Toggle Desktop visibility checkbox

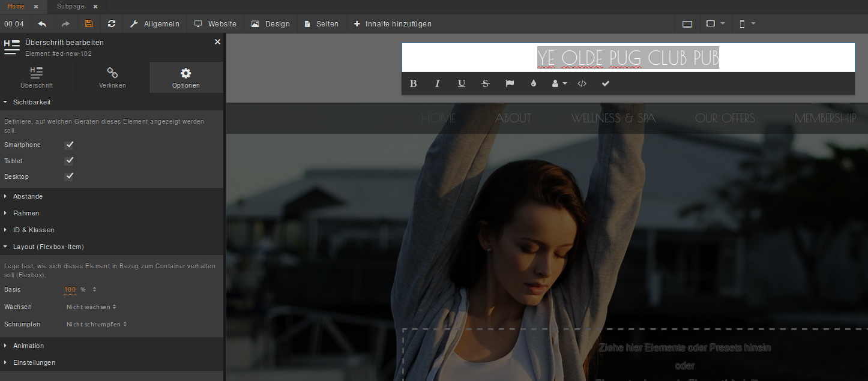pos(69,176)
